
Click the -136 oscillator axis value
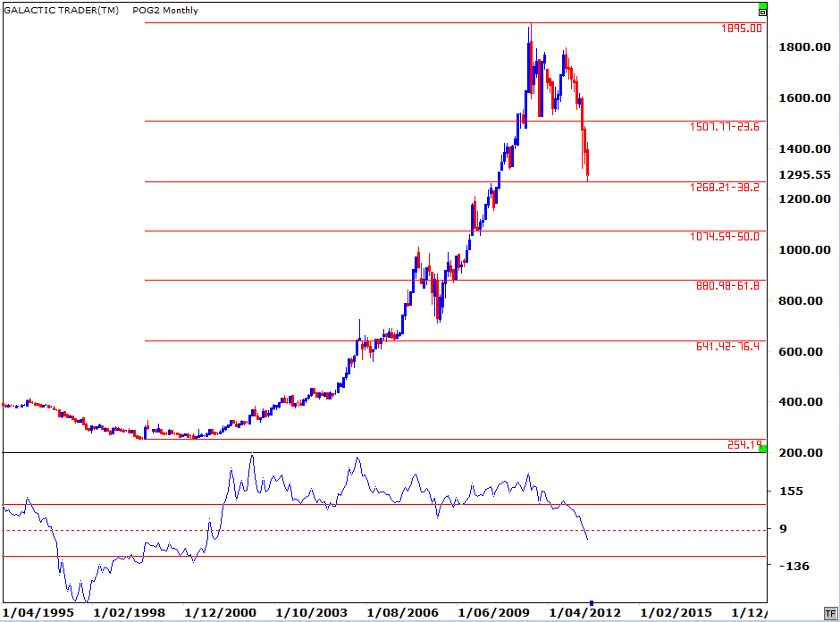point(794,566)
